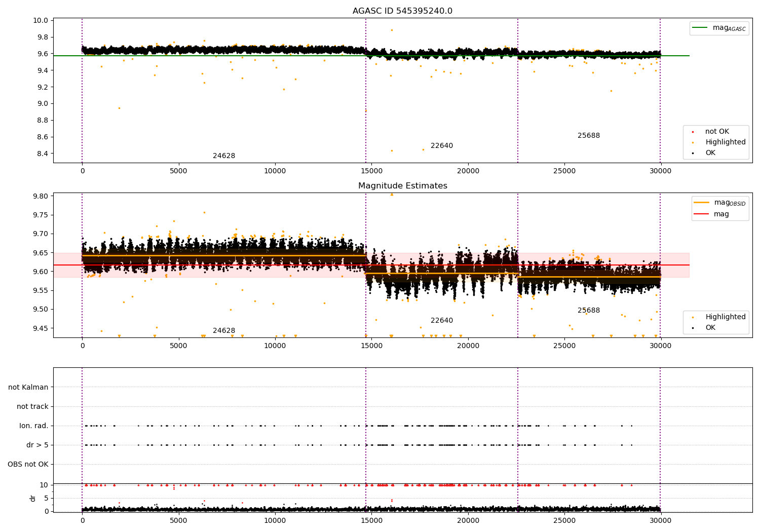
Task: Click the 'OBS not OK' y-axis label
Action: tap(28, 465)
